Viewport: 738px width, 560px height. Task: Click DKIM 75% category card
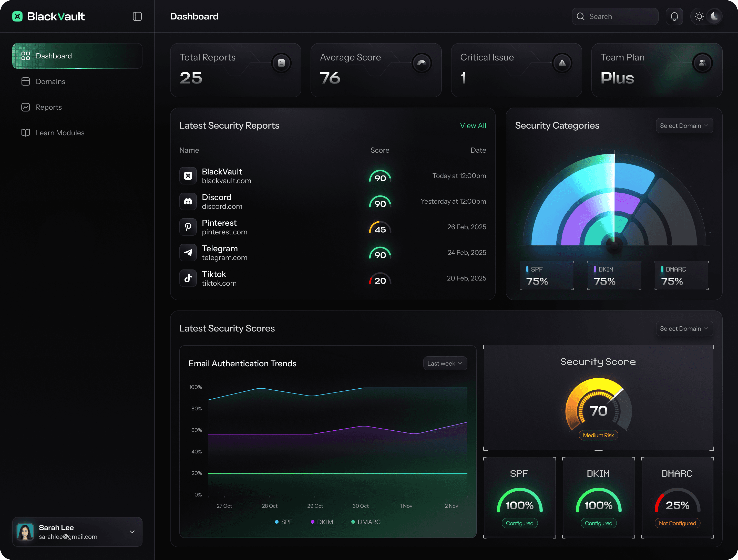[614, 275]
